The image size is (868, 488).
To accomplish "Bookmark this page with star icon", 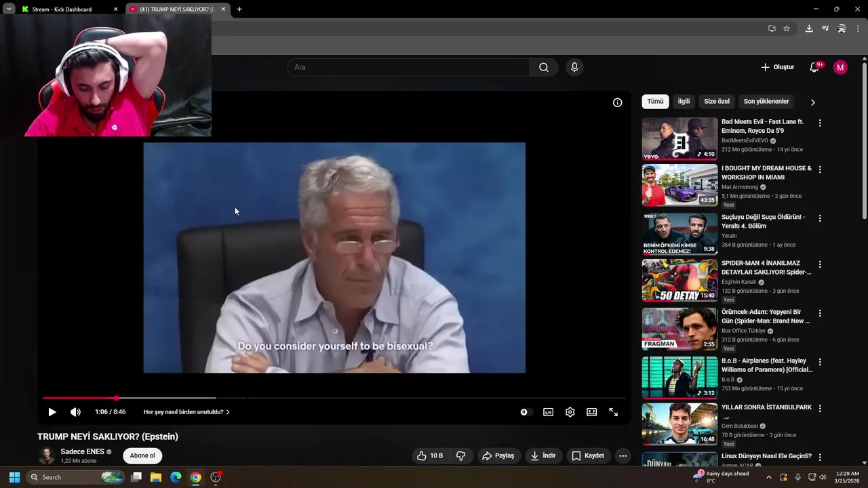I will click(787, 28).
